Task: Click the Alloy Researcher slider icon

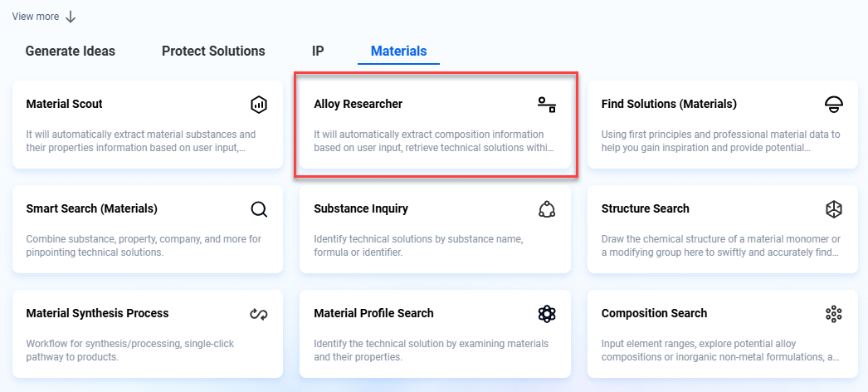Action: (546, 105)
